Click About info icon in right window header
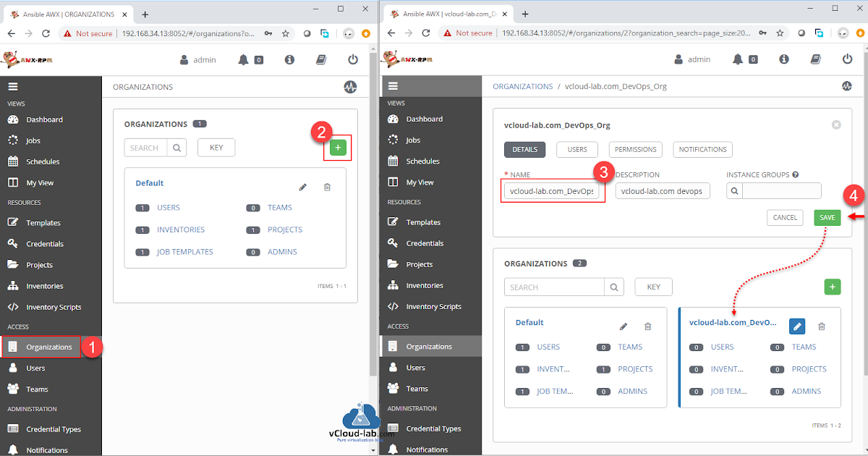 (x=783, y=59)
